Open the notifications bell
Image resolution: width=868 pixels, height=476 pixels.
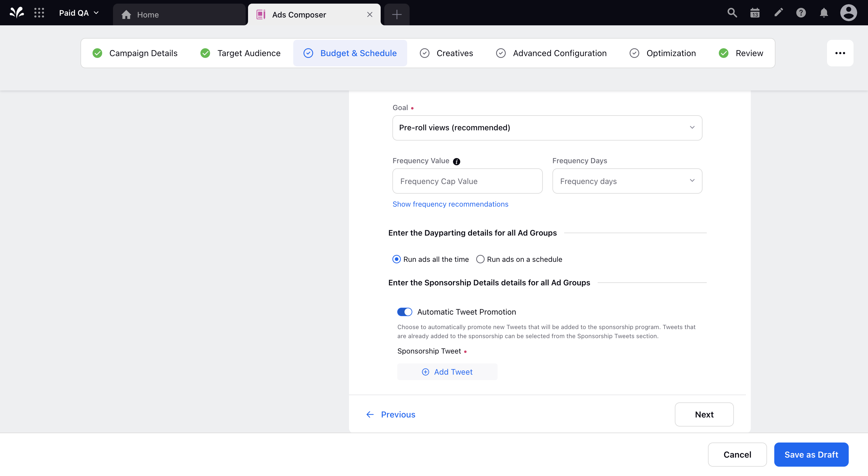824,13
